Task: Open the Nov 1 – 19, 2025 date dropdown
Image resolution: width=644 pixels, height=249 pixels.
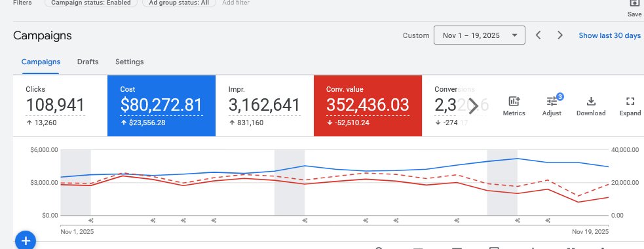Action: pos(480,35)
